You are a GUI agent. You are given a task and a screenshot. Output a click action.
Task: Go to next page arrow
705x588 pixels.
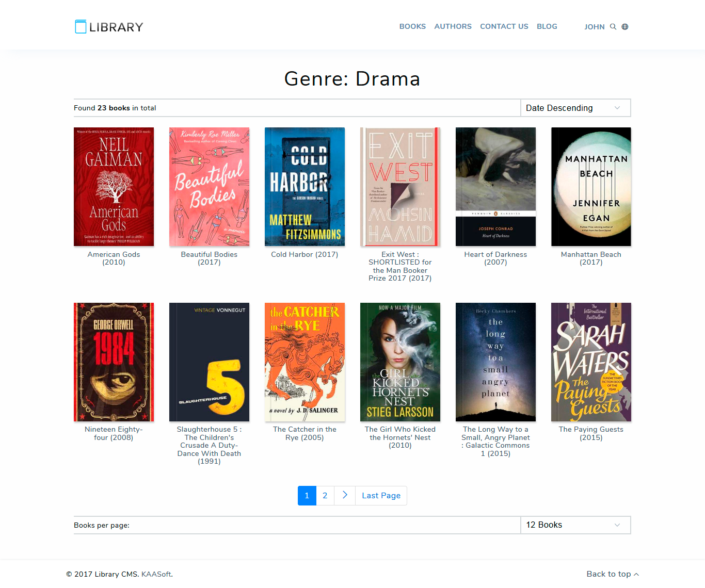(345, 495)
